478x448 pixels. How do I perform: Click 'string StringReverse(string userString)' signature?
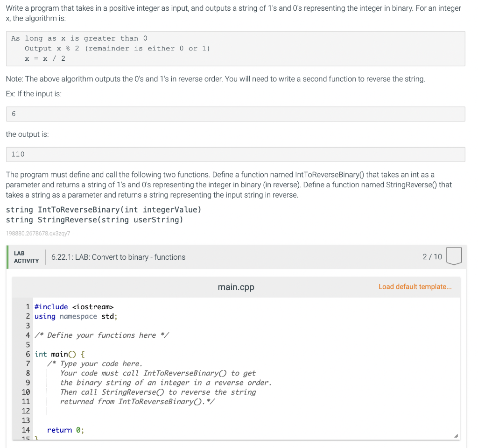(94, 220)
